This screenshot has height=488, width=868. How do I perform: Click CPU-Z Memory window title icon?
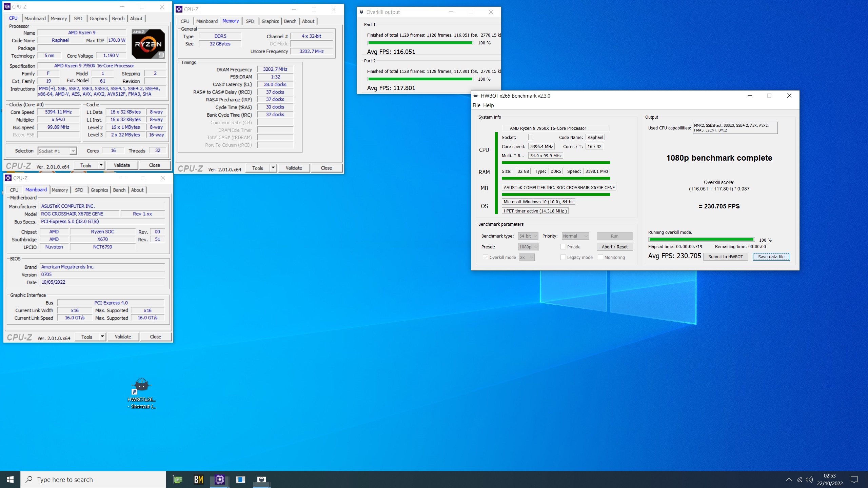(179, 9)
